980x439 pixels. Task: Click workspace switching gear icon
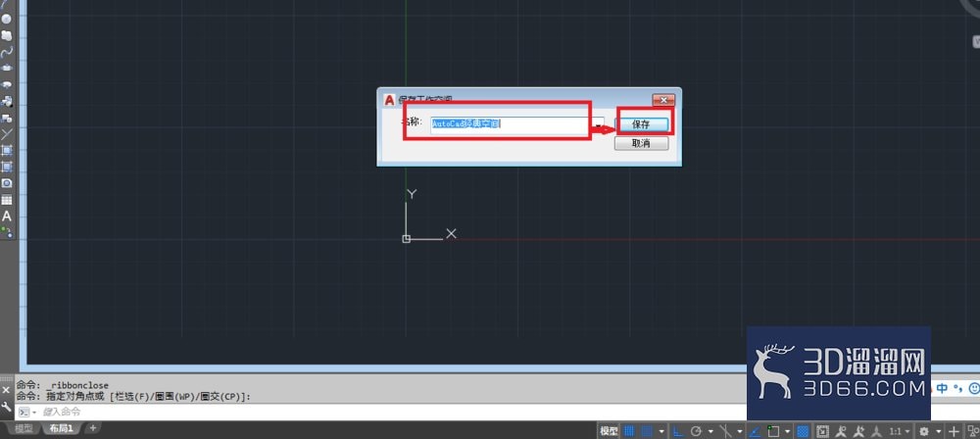click(x=923, y=431)
